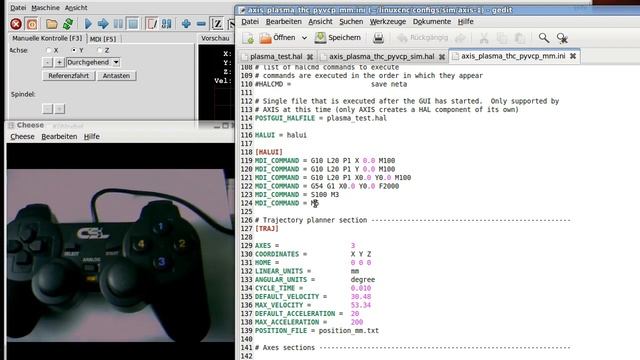Close the axis_plasma_thc_pyvcp_mm.ini tab
Screen dimensions: 640x360
573,56
